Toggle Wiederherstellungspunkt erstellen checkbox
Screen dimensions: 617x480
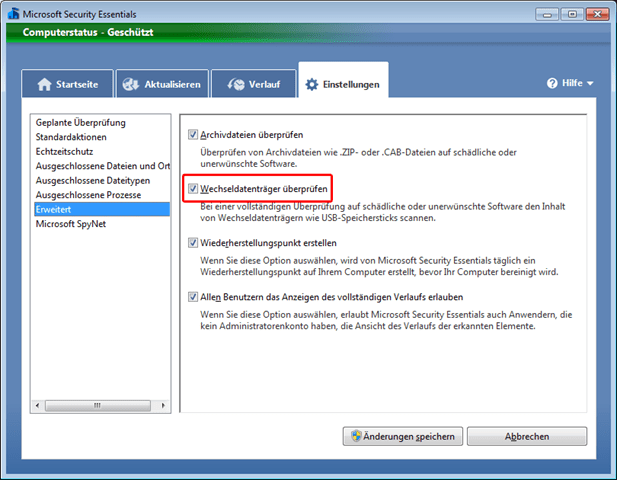(x=193, y=243)
